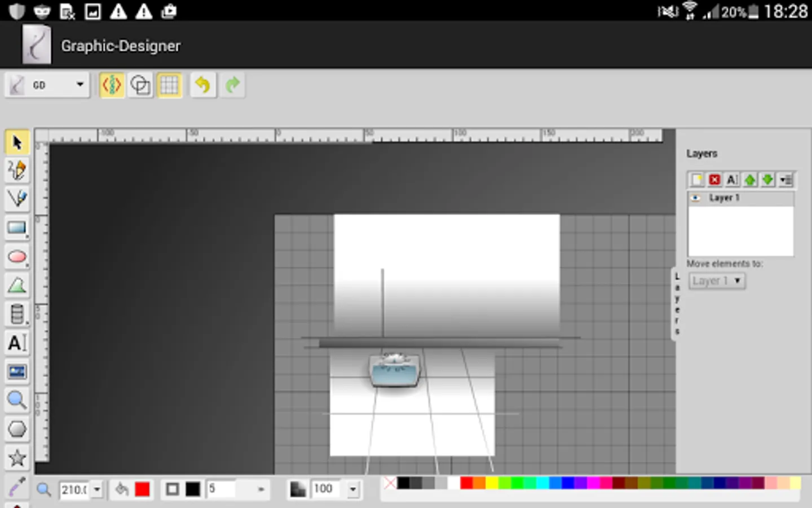Image resolution: width=812 pixels, height=508 pixels.
Task: Pick the red ellipse tool
Action: [17, 257]
